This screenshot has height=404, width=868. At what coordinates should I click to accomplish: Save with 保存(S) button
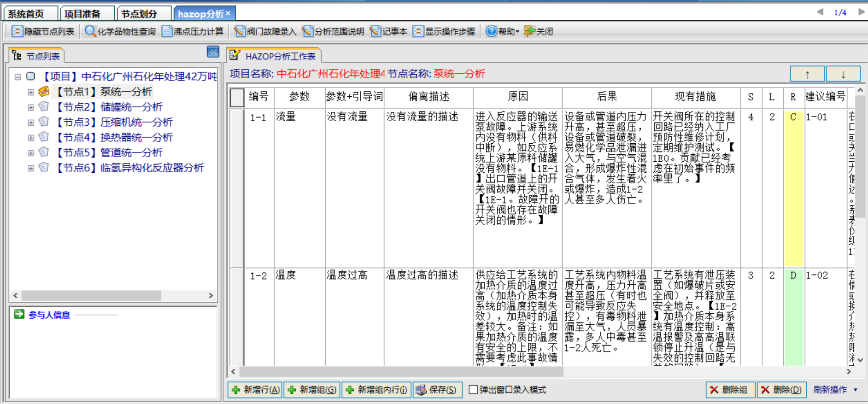[x=436, y=390]
